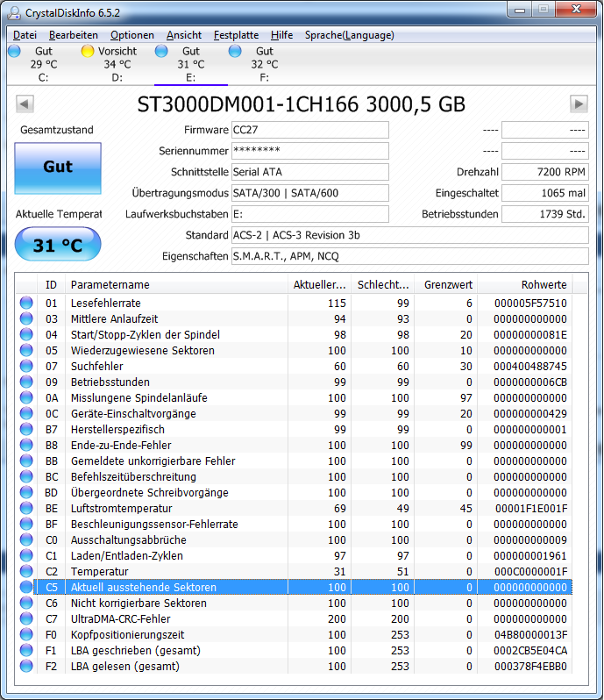Click the Betriebsstunden 1739 Std. field

545,214
